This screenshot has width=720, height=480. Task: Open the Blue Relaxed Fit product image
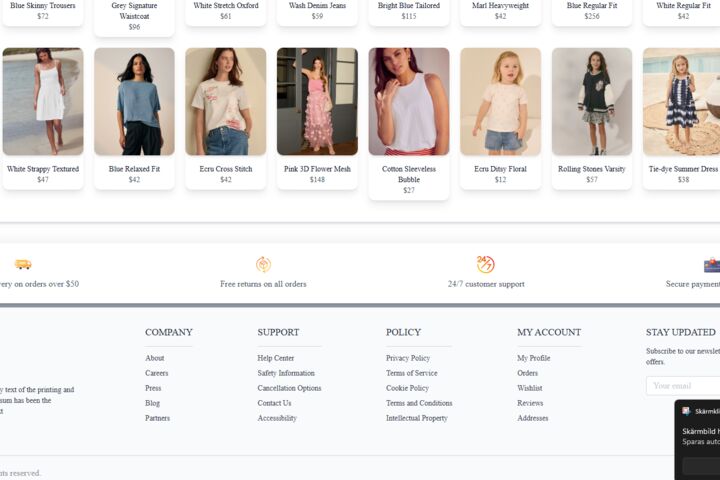134,102
